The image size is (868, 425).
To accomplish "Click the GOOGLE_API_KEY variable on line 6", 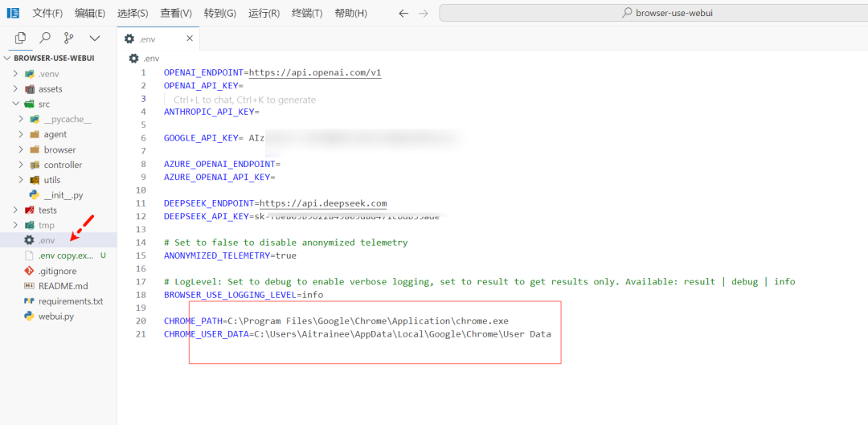I will click(x=200, y=138).
